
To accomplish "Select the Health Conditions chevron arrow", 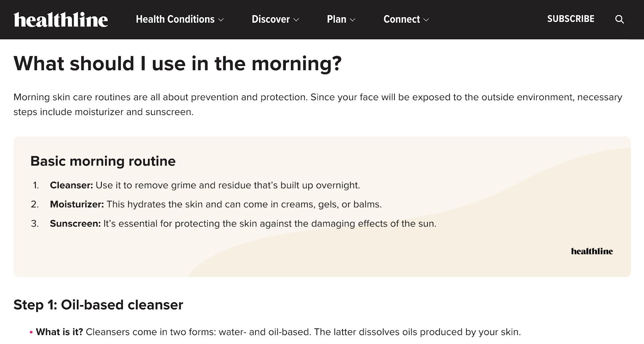I will pyautogui.click(x=221, y=19).
